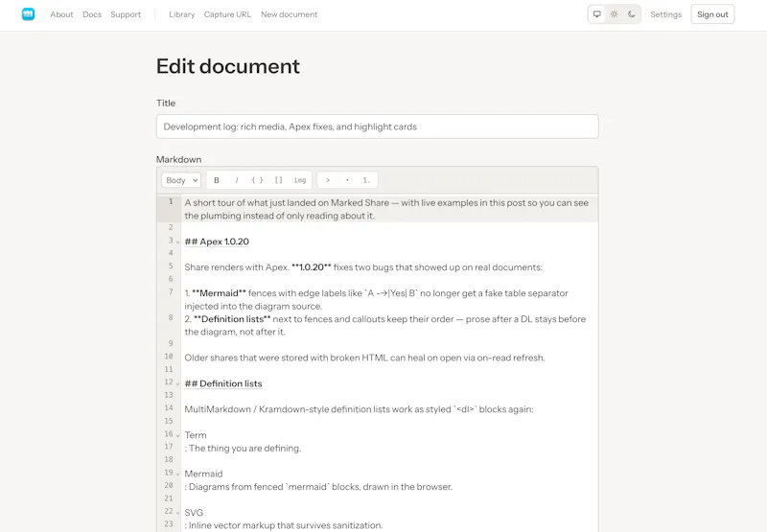Image resolution: width=767 pixels, height=532 pixels.
Task: Edit the document Title field
Action: pyautogui.click(x=377, y=127)
